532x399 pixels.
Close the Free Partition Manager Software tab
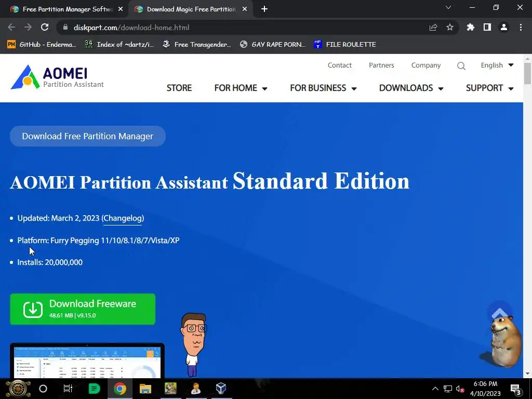click(x=121, y=9)
